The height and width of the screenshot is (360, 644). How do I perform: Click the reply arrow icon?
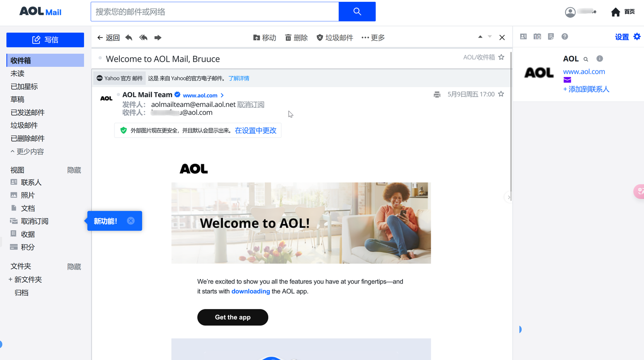[x=129, y=38]
